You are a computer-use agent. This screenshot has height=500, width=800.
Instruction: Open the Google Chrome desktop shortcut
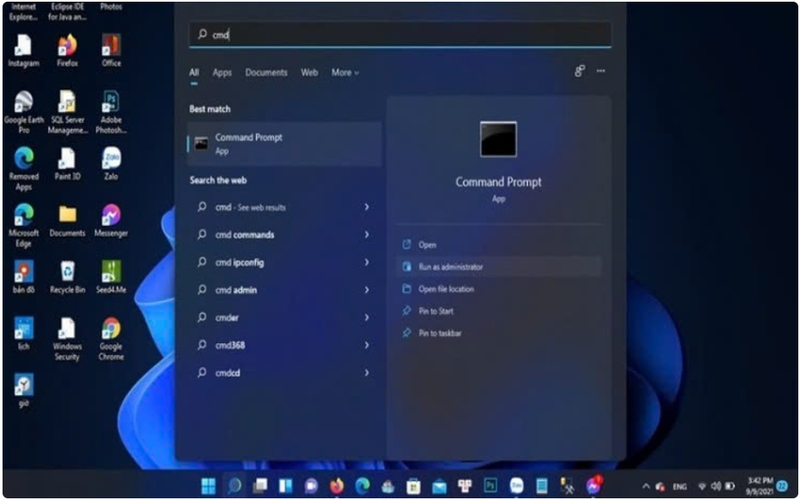pyautogui.click(x=111, y=339)
